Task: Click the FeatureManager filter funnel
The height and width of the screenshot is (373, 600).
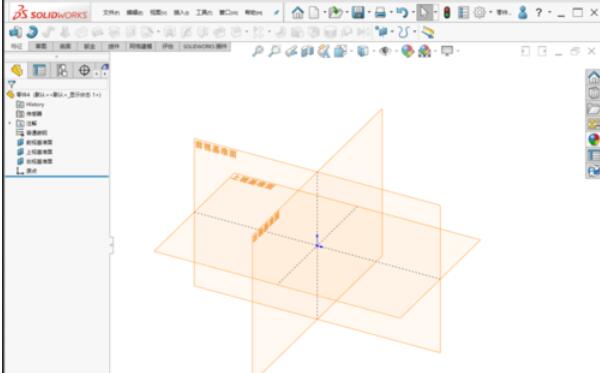Action: click(11, 84)
